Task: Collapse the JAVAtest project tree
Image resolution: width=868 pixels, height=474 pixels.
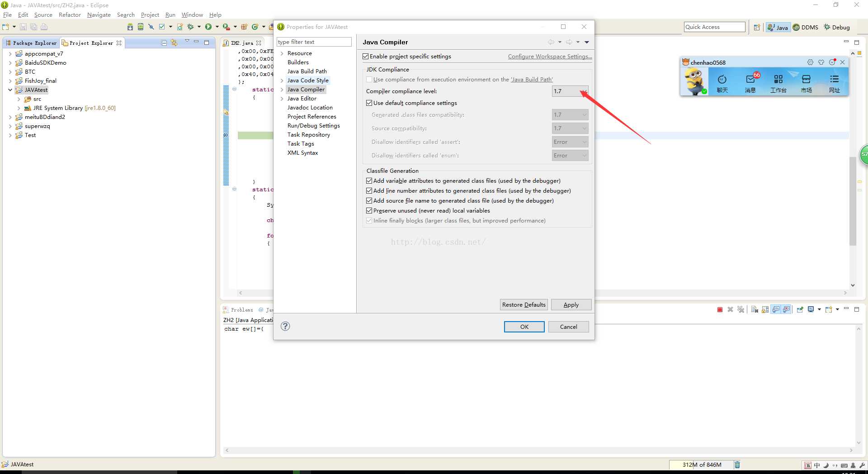Action: coord(10,90)
